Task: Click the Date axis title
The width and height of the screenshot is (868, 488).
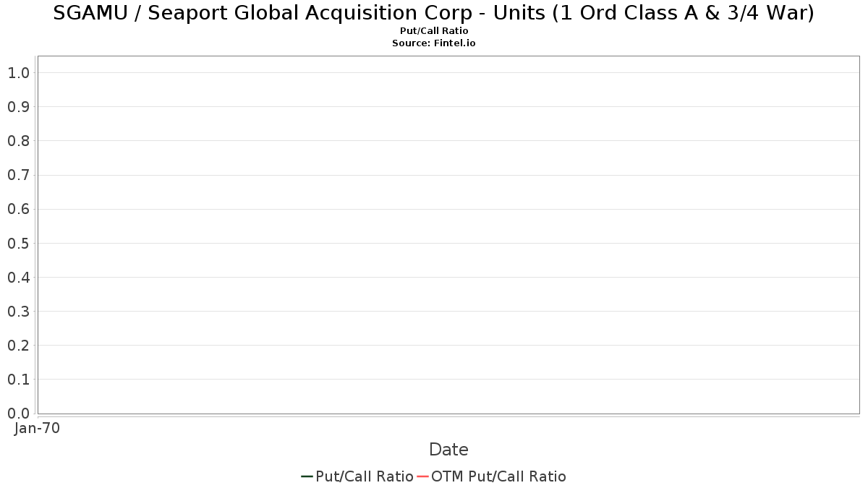Action: (x=448, y=450)
